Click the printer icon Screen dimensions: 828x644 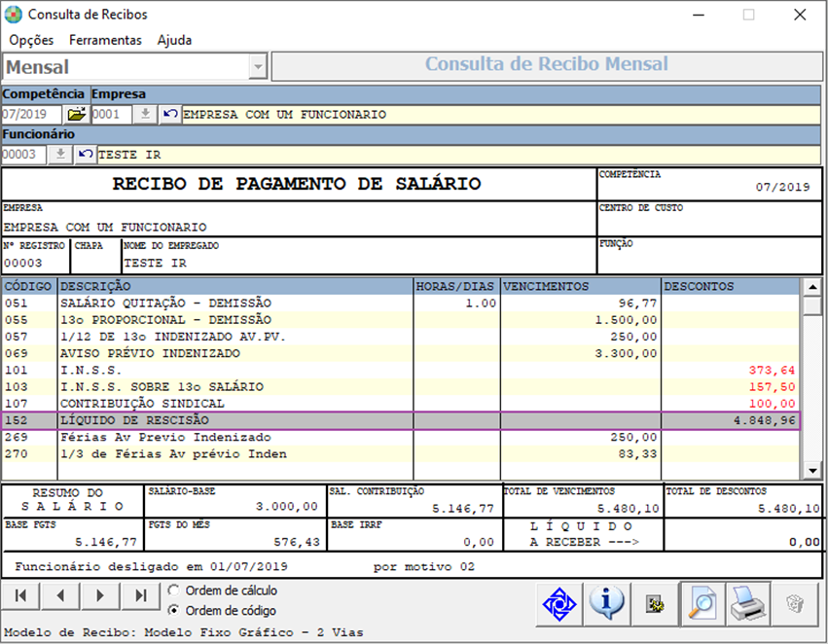748,604
